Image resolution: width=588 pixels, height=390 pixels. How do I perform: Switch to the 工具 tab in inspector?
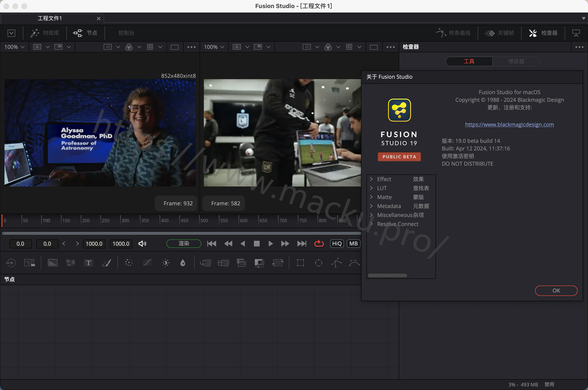(469, 61)
